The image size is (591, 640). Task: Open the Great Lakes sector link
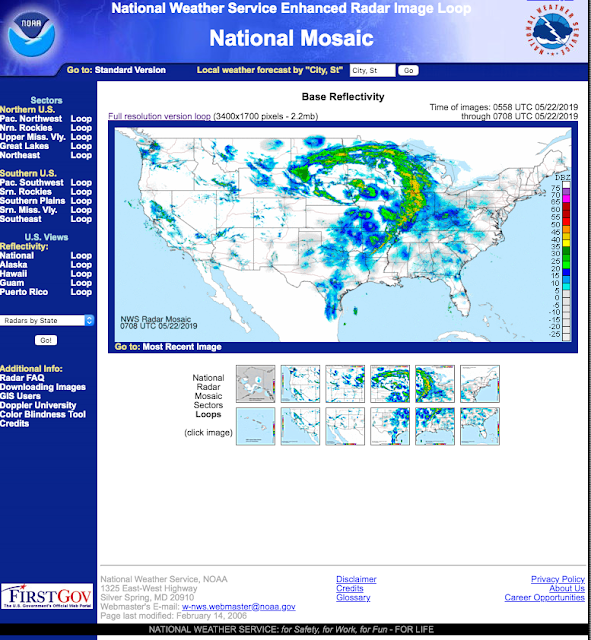tap(24, 146)
